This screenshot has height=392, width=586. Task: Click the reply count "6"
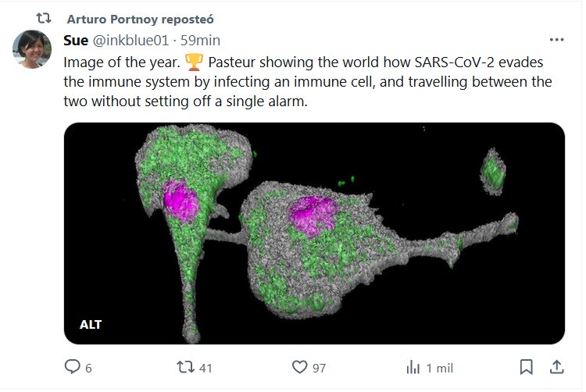click(88, 368)
